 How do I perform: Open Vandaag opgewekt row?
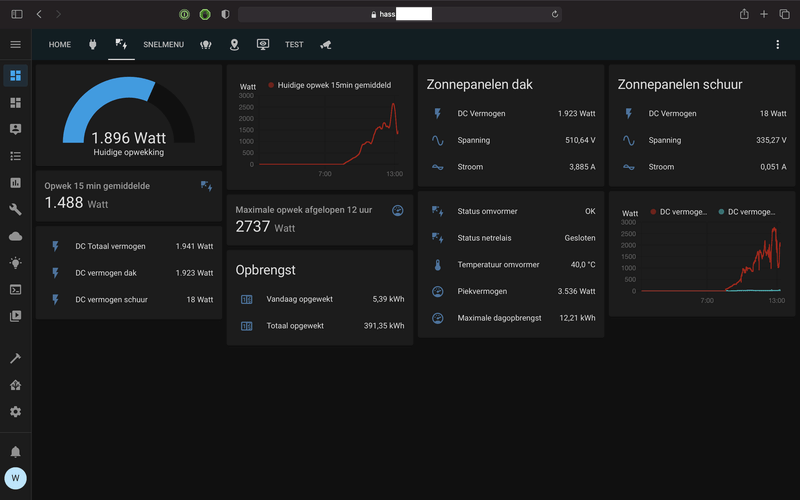[320, 299]
